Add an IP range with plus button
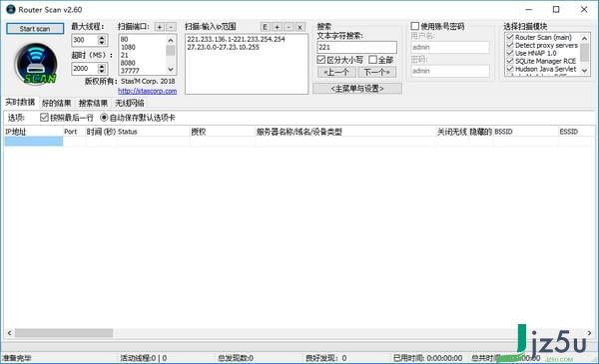Viewport: 599px width, 364px height. [x=277, y=27]
